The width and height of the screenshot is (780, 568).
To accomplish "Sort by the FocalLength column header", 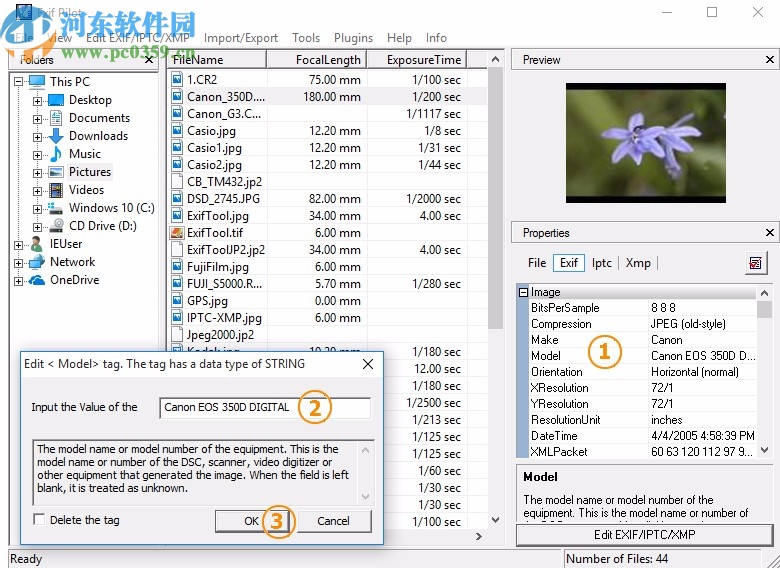I will 317,60.
